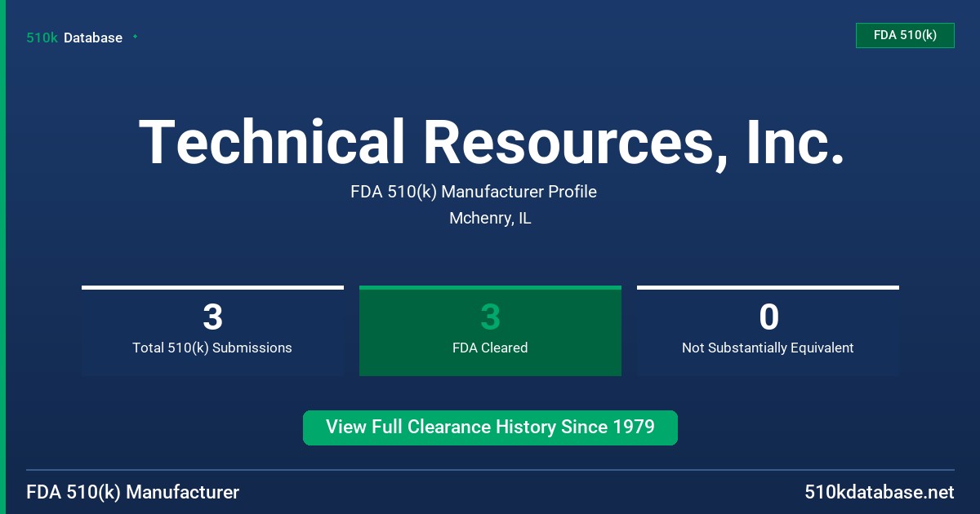980x514 pixels.
Task: Visit the 510kdatabase.net link
Action: pyautogui.click(x=879, y=492)
